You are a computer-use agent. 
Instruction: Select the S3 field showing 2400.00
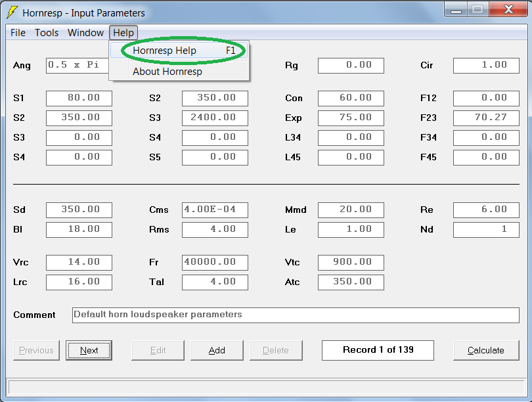tap(215, 118)
